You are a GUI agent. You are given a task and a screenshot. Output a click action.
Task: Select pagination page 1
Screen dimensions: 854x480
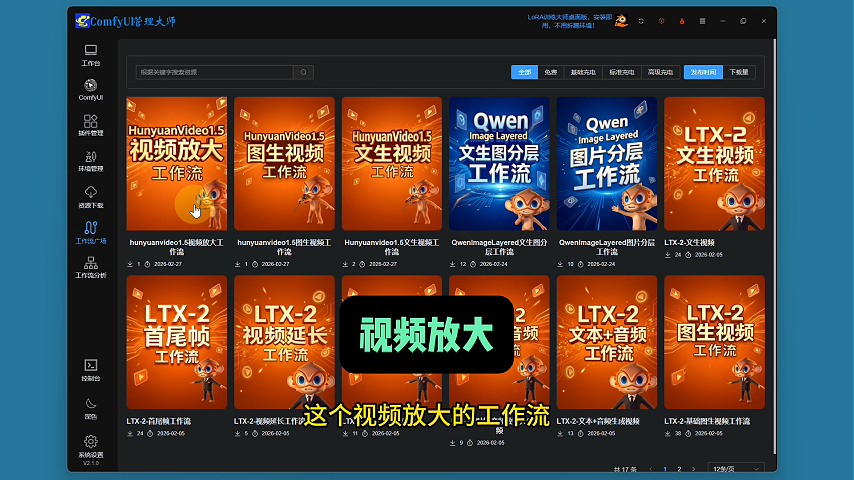[664, 469]
